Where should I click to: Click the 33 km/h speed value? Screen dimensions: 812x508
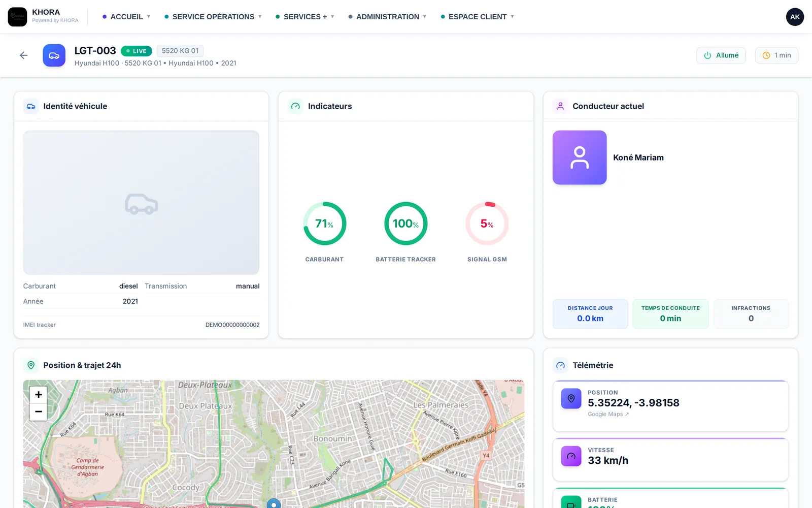pos(608,460)
